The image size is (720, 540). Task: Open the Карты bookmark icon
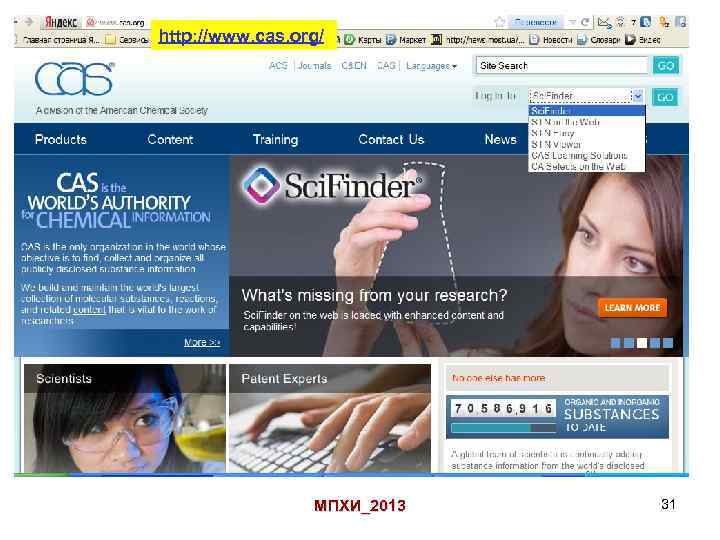[349, 39]
